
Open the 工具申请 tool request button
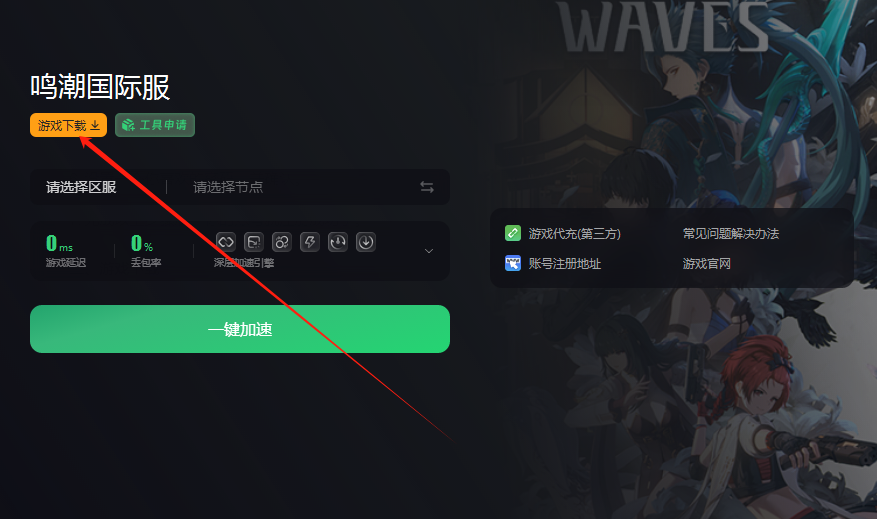(155, 125)
